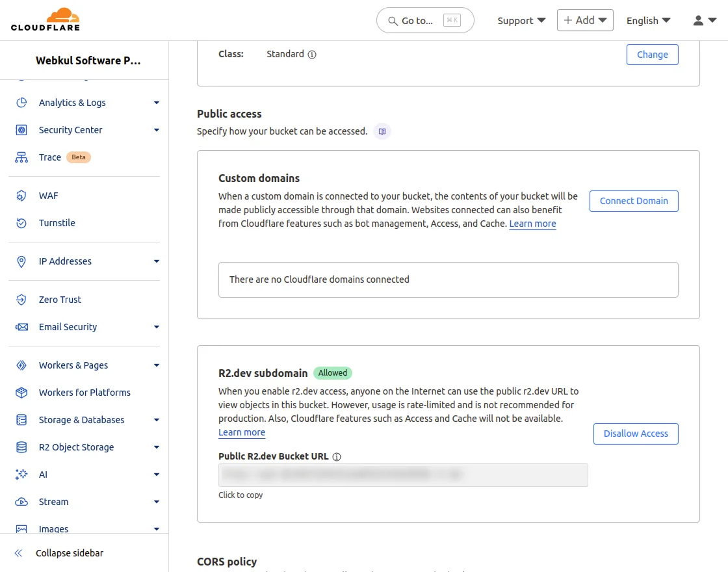Image resolution: width=728 pixels, height=572 pixels.
Task: Click the Cloudflare logo
Action: [x=45, y=19]
